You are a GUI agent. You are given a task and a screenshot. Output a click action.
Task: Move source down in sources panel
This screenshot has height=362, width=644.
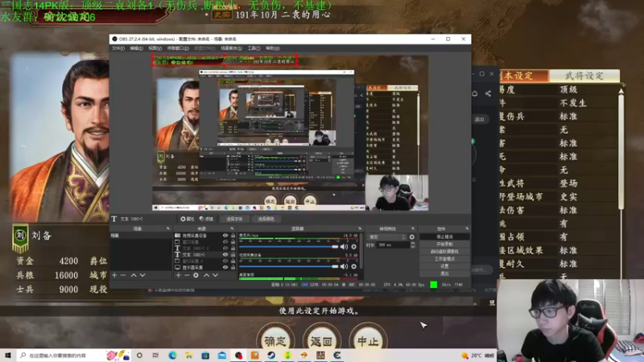pos(215,275)
